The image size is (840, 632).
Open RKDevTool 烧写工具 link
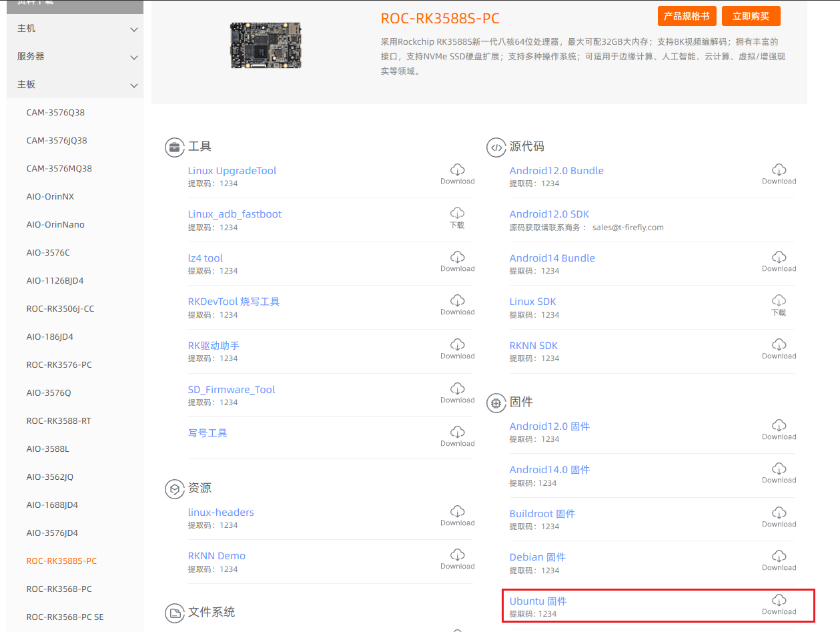[234, 302]
